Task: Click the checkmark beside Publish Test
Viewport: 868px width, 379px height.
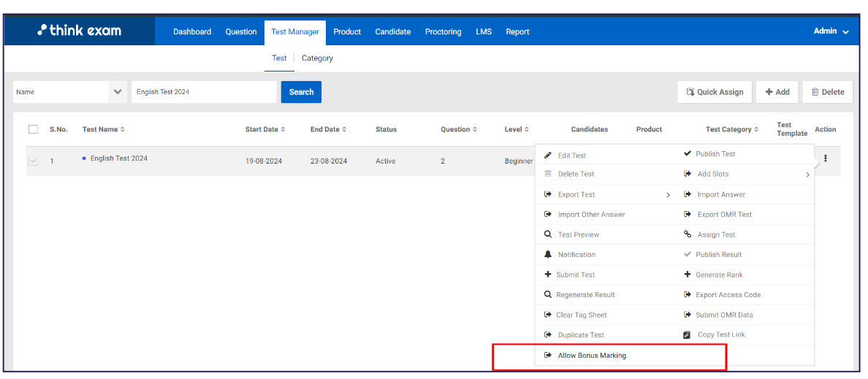Action: [687, 153]
